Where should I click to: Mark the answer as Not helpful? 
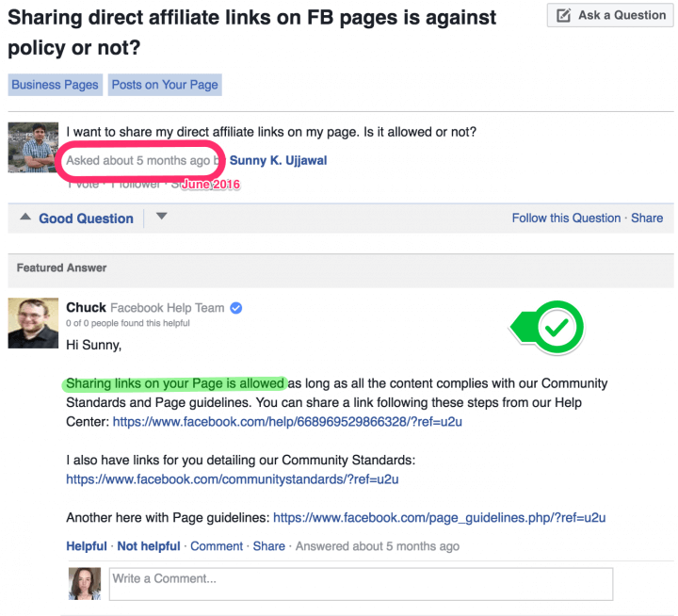149,546
